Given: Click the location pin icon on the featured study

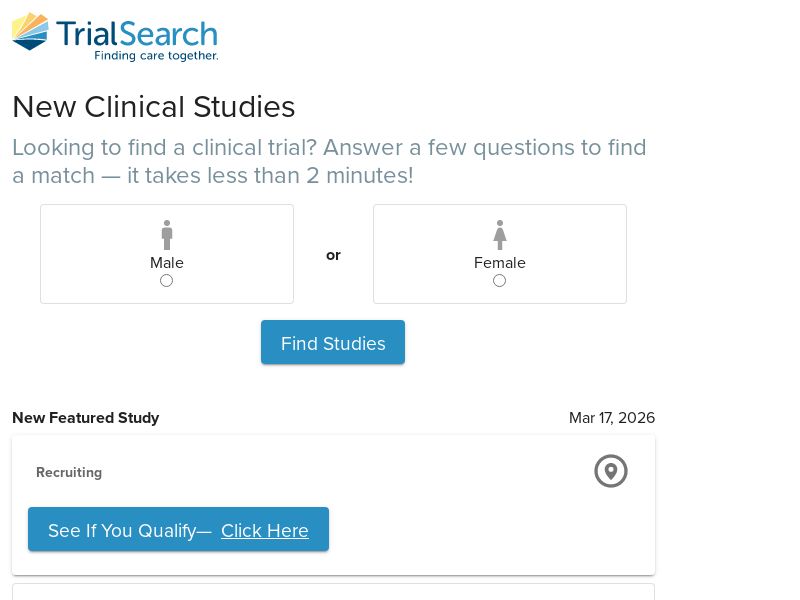Looking at the screenshot, I should point(611,471).
